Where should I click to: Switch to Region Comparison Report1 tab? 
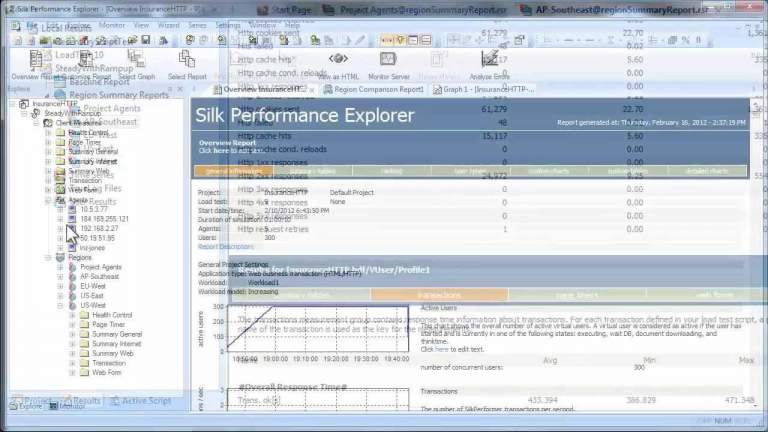coord(373,89)
